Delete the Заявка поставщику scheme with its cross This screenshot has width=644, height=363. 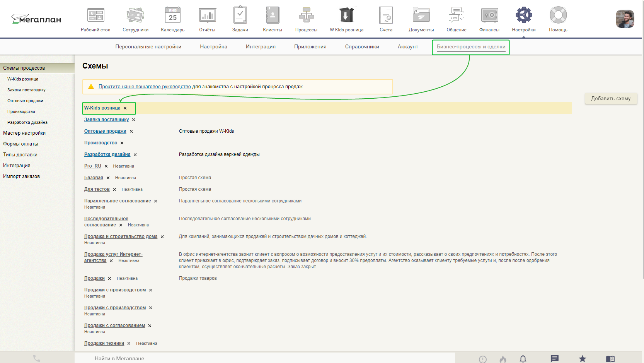(134, 120)
